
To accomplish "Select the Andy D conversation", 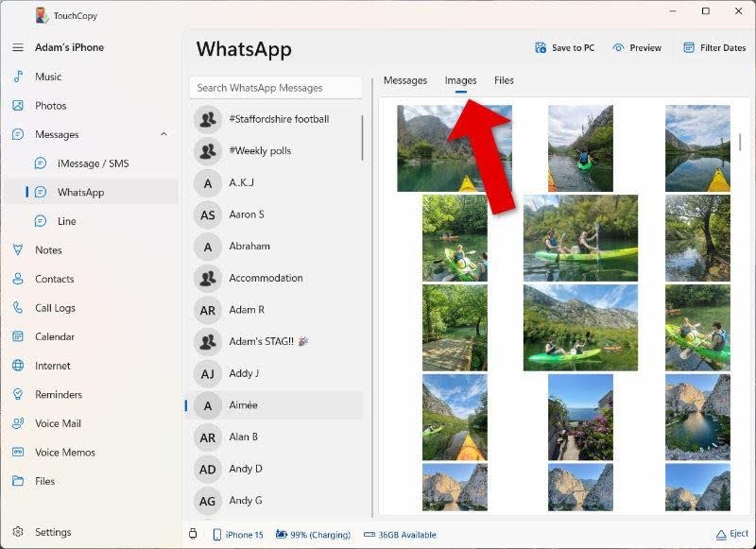I will [275, 469].
